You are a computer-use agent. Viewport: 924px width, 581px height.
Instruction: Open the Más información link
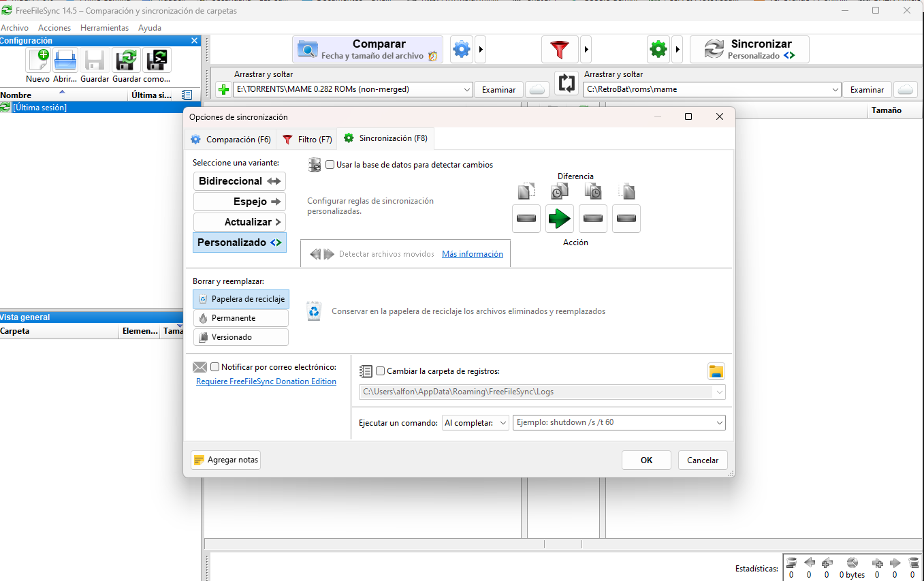pos(472,254)
